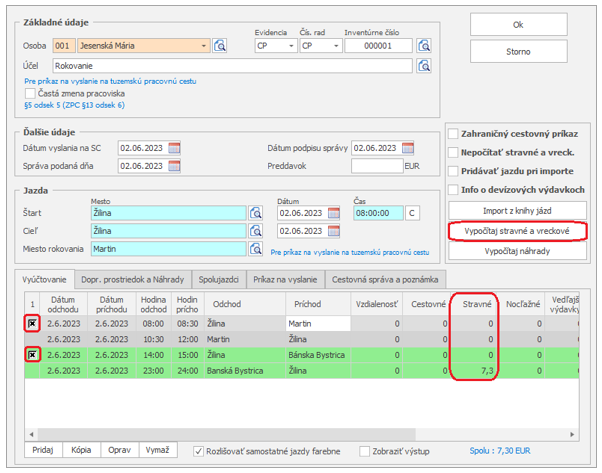This screenshot has width=602, height=473.
Task: Toggle Nepočítať stravné a vreck. checkbox
Action: pyautogui.click(x=454, y=153)
